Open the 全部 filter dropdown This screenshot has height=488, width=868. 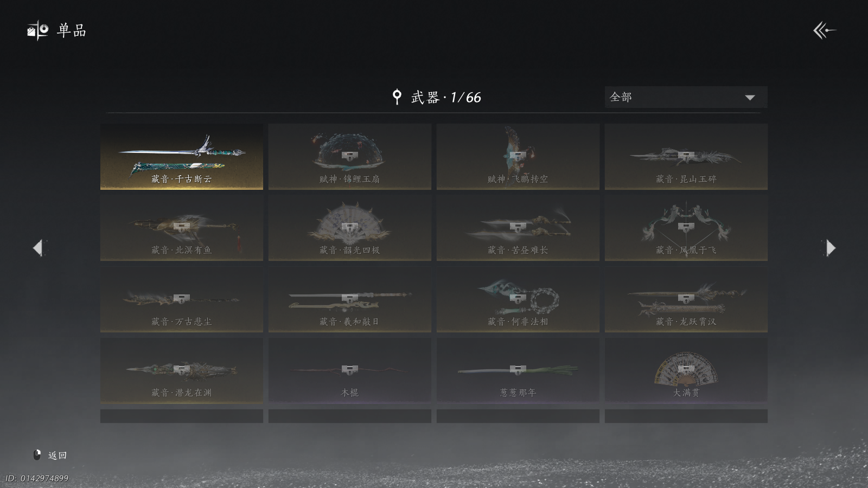coord(686,97)
